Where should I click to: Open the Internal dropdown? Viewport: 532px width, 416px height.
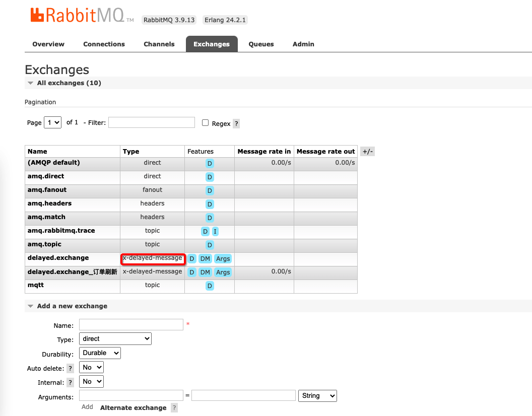click(91, 381)
